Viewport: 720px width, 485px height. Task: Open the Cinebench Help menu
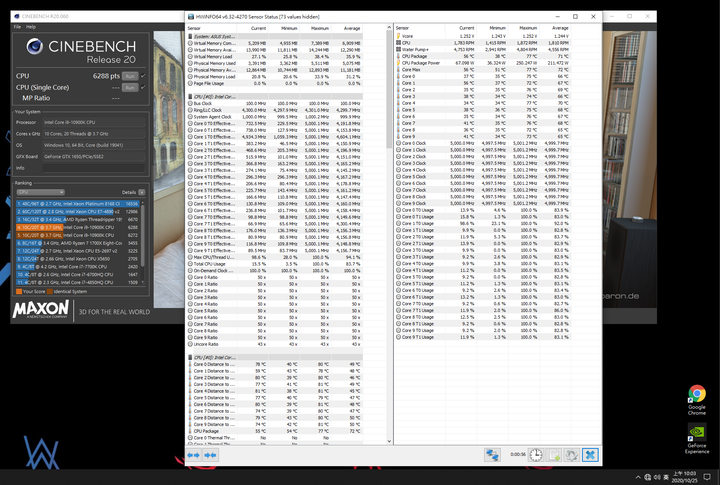(31, 27)
